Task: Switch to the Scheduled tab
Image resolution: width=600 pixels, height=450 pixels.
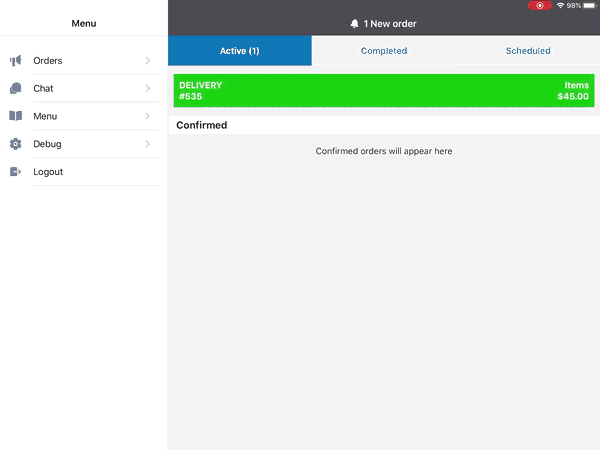Action: (x=528, y=51)
